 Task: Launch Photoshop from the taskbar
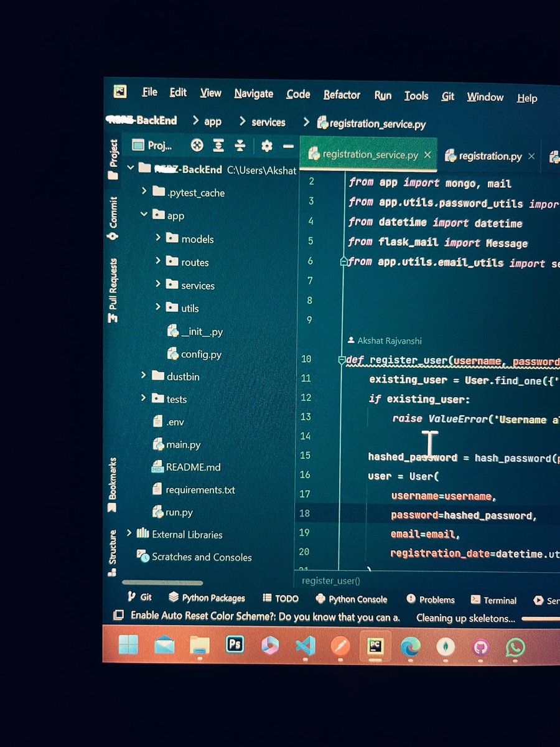point(235,646)
